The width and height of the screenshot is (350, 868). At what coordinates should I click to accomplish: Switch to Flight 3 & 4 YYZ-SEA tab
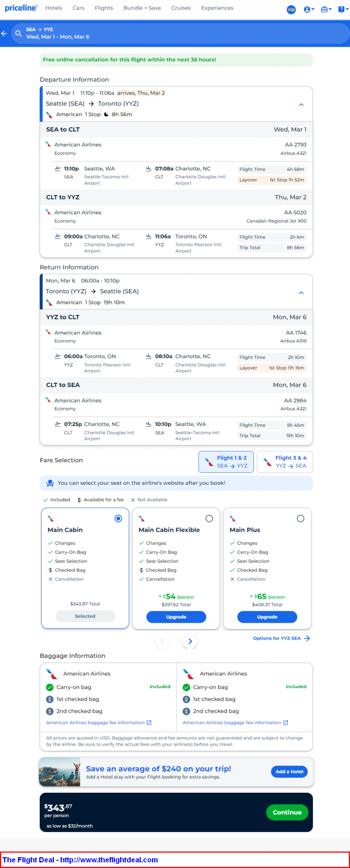pos(285,462)
